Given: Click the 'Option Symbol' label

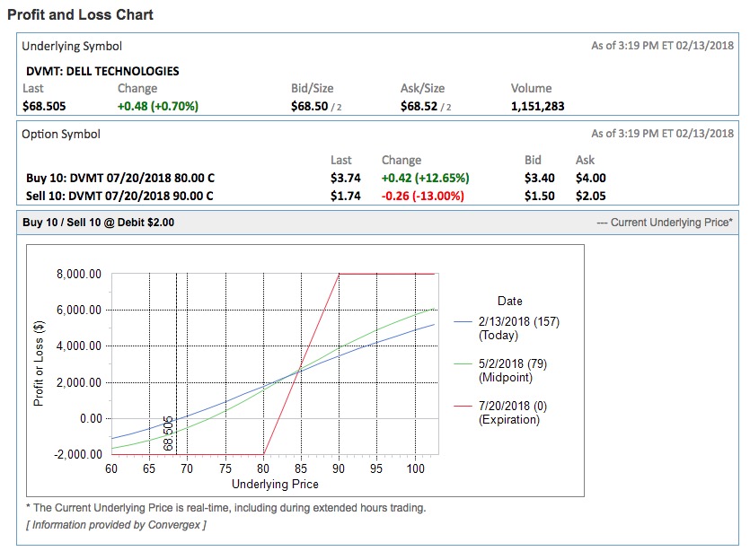Looking at the screenshot, I should point(61,134).
